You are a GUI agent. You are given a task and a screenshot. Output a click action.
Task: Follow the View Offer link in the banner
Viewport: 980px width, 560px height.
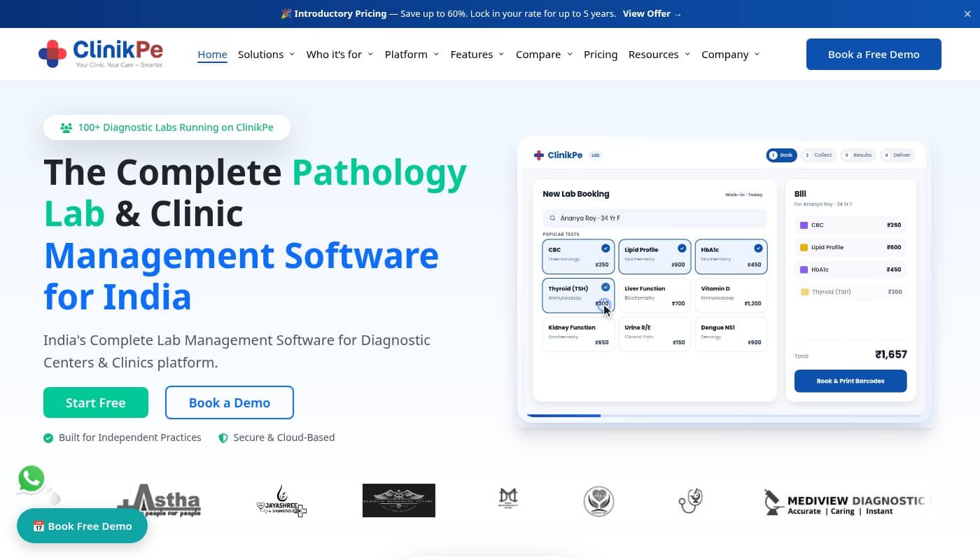point(652,14)
